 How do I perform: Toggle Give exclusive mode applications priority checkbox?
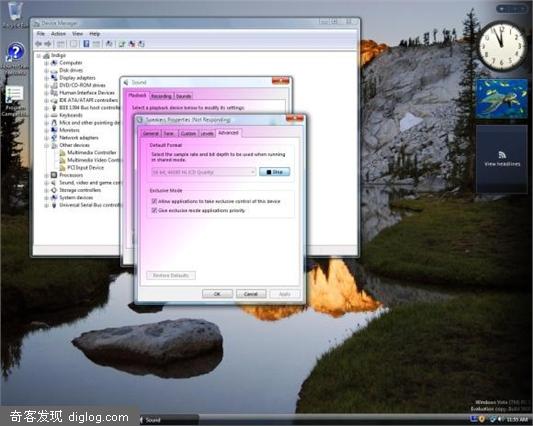click(154, 210)
